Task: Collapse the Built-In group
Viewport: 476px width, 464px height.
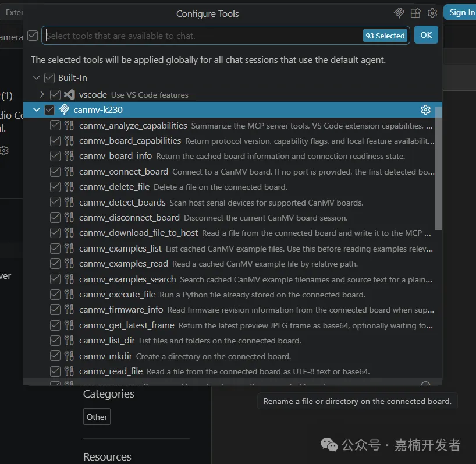Action: coord(36,78)
